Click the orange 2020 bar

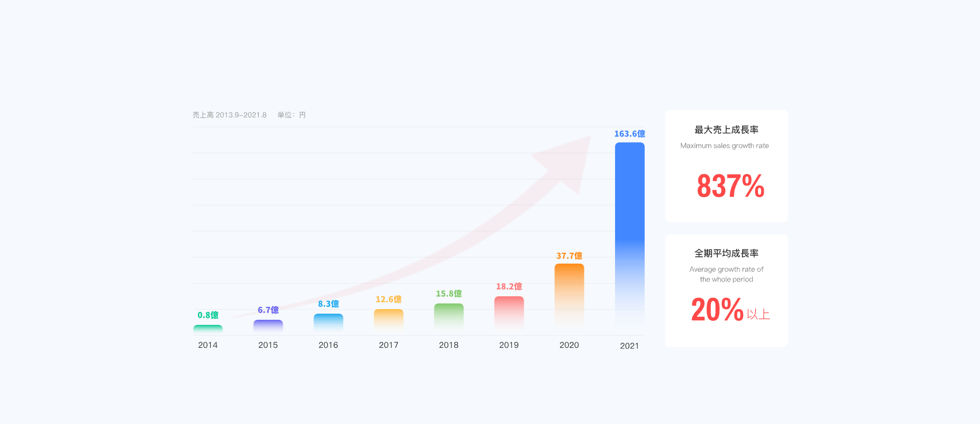(x=569, y=296)
